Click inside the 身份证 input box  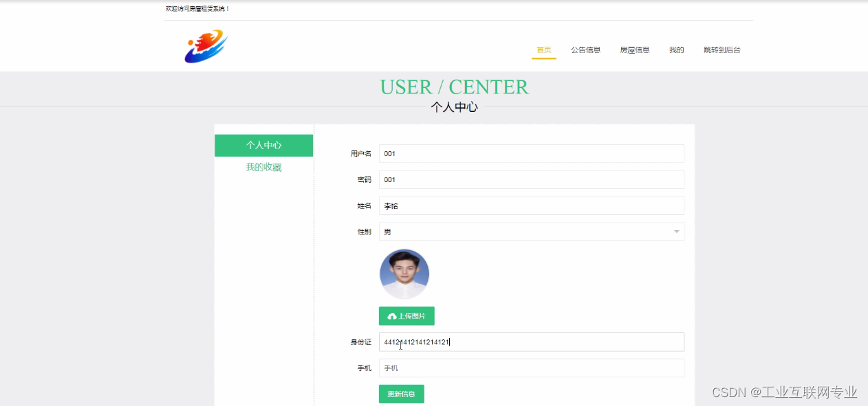click(x=530, y=341)
